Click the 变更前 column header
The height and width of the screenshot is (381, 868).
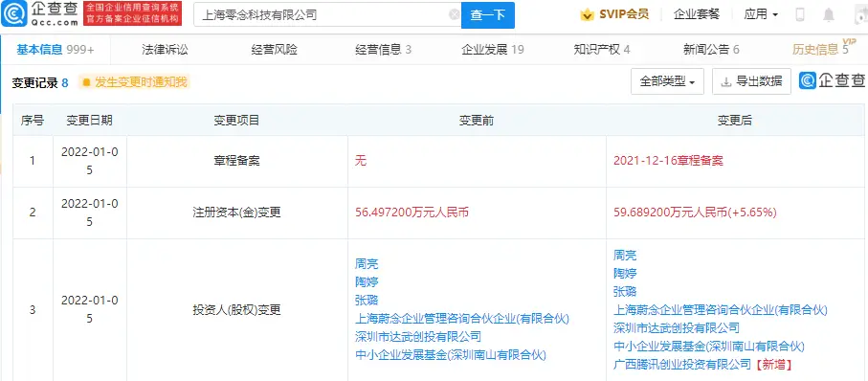point(477,121)
